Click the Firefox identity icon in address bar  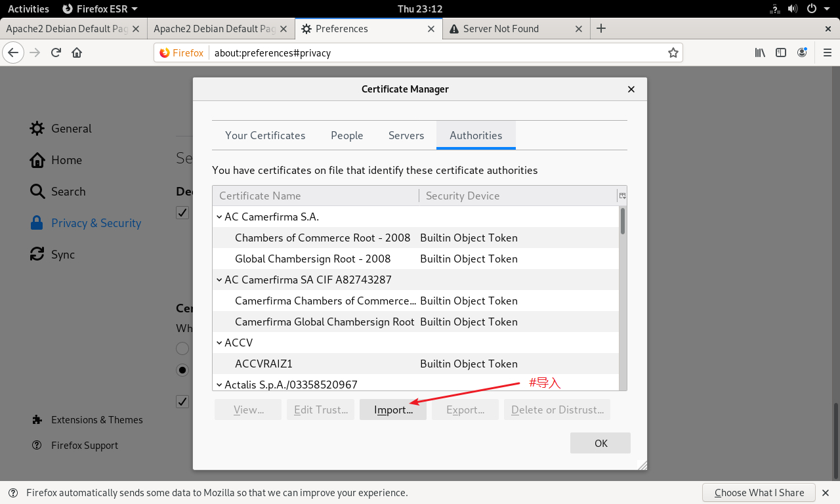click(182, 52)
